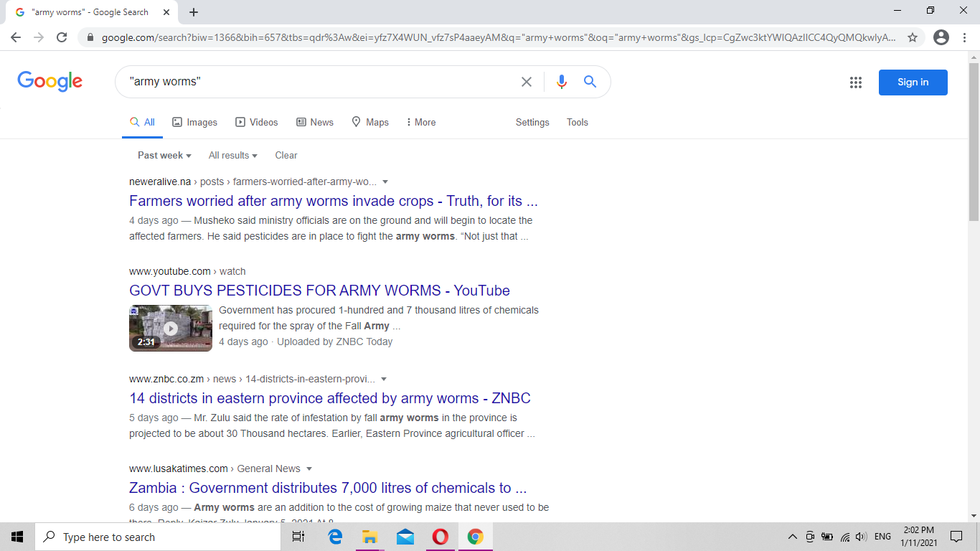
Task: Click the ENG language indicator
Action: (x=882, y=537)
